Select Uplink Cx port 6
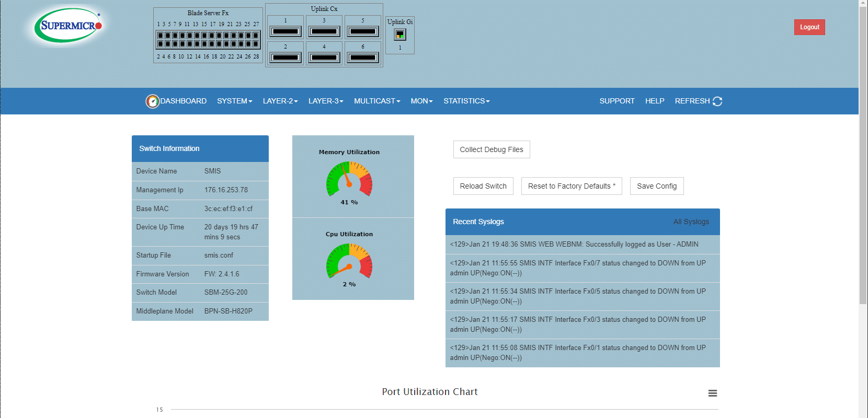 coord(363,57)
